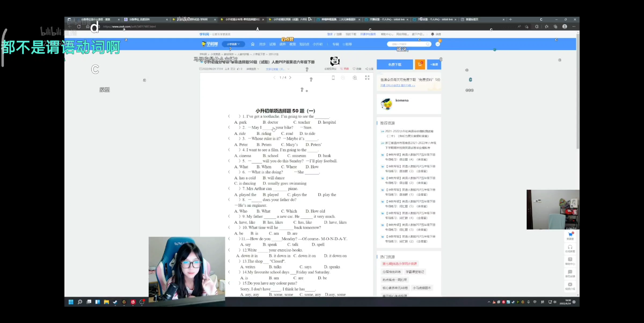Click hot tag 小马虎错题本

(422, 288)
